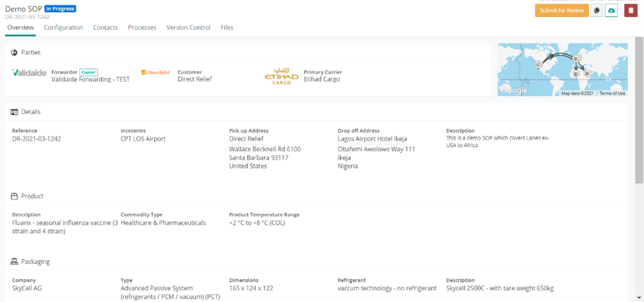The width and height of the screenshot is (644, 302).
Task: Click the cloud download icon button
Action: (x=611, y=11)
